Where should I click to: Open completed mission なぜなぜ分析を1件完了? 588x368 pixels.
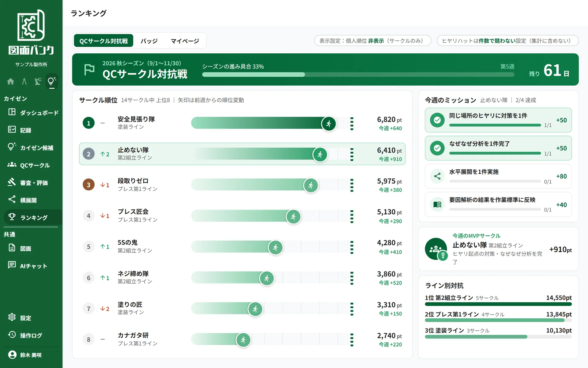[498, 148]
